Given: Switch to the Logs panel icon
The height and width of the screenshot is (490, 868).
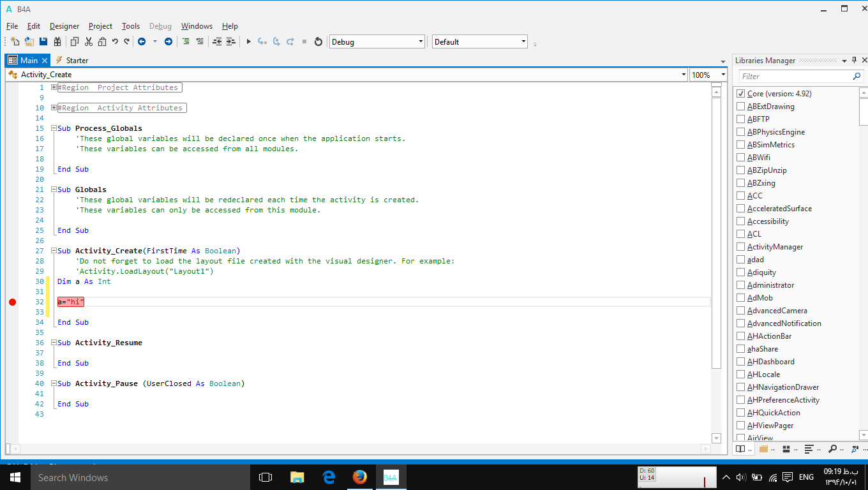Looking at the screenshot, I should (809, 449).
